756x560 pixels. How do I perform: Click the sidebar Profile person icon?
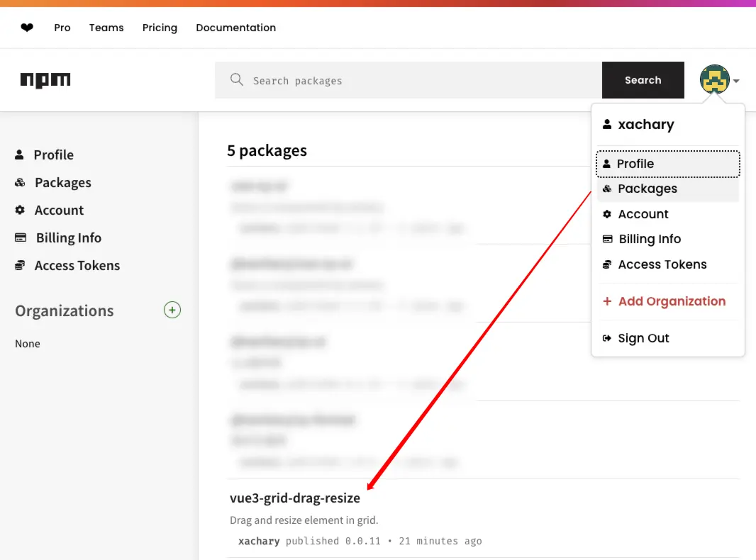[19, 155]
